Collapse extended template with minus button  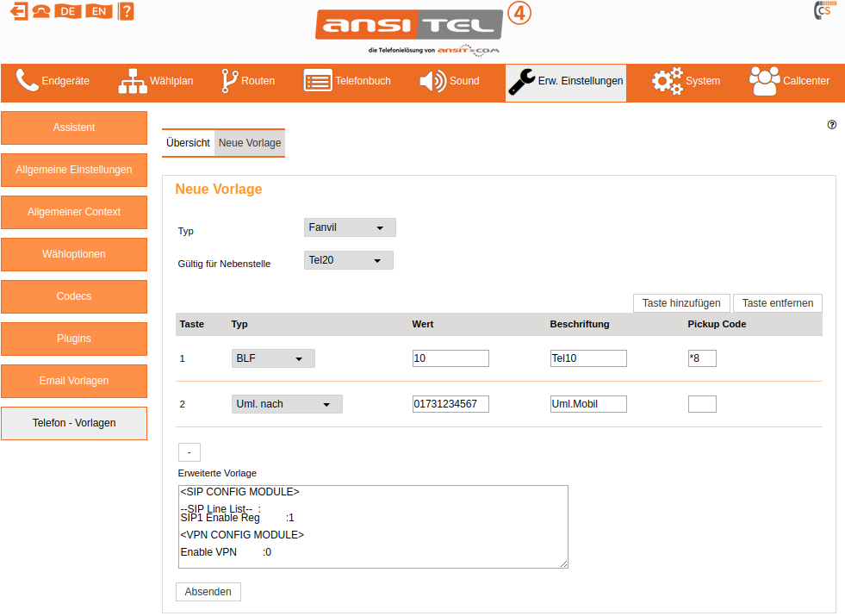pyautogui.click(x=189, y=452)
